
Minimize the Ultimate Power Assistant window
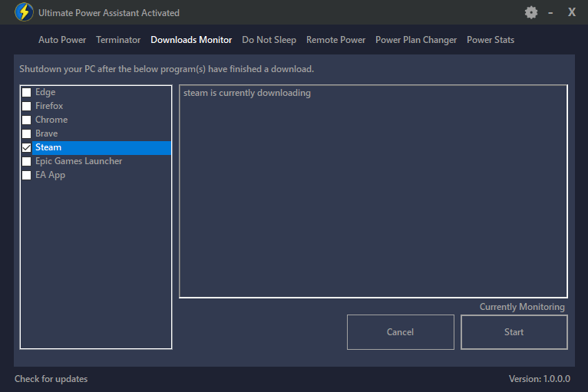[550, 13]
